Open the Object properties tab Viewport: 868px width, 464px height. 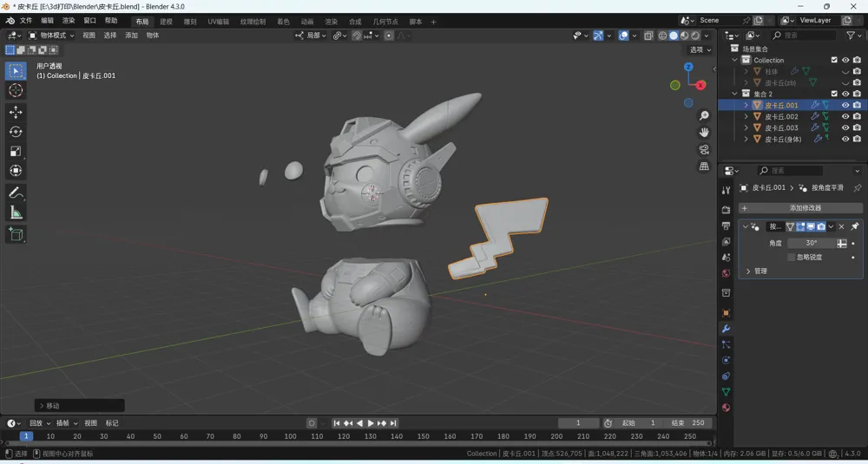point(726,313)
